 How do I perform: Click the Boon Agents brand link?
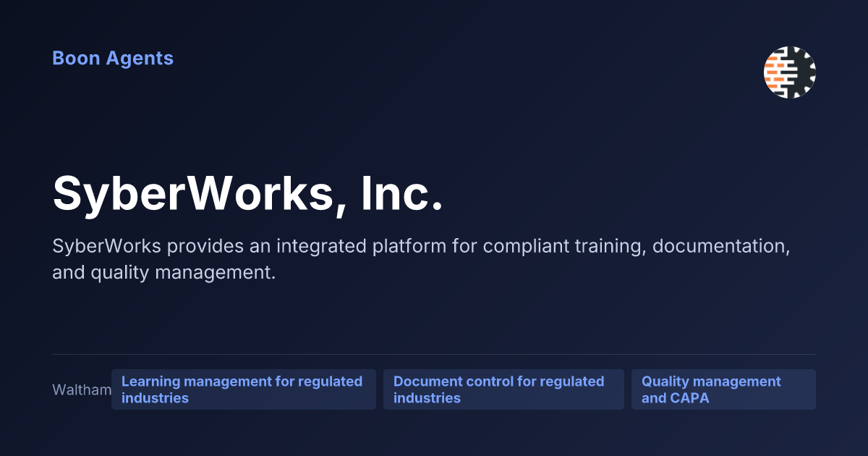[x=113, y=58]
